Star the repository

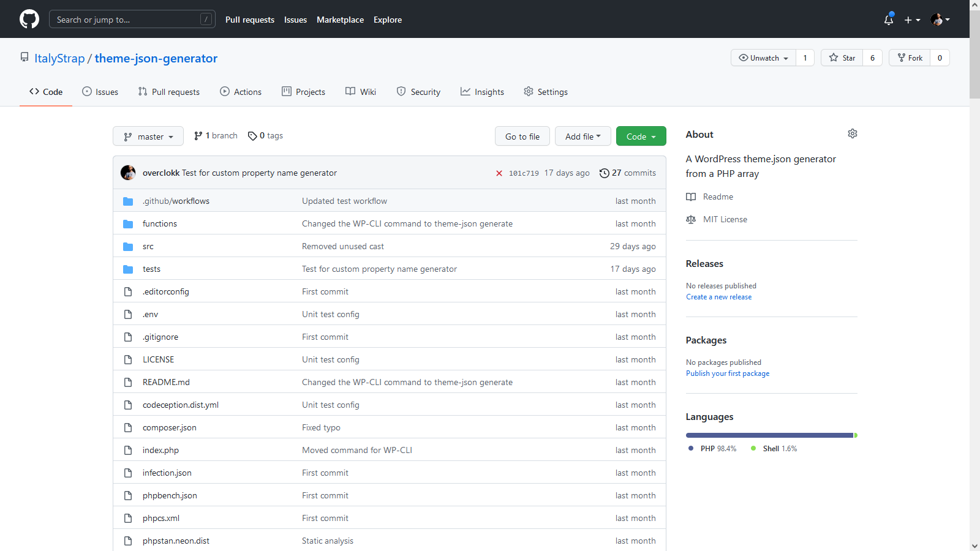842,58
